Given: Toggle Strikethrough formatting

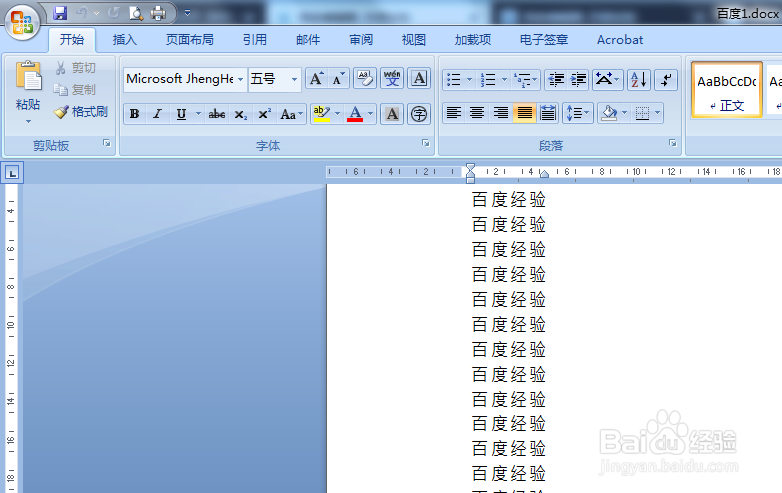Looking at the screenshot, I should tap(216, 114).
